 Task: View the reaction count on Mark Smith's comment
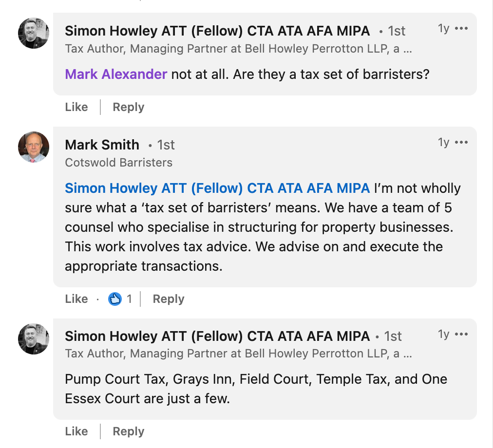click(129, 299)
